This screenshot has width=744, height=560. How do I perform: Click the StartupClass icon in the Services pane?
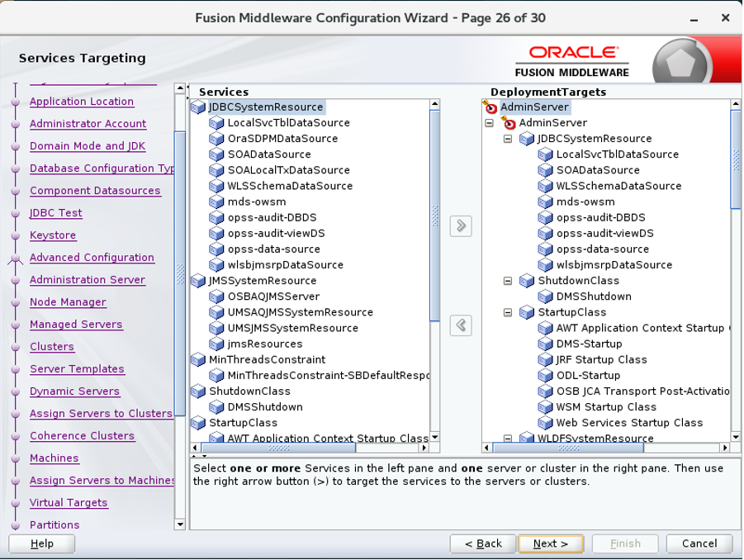198,423
